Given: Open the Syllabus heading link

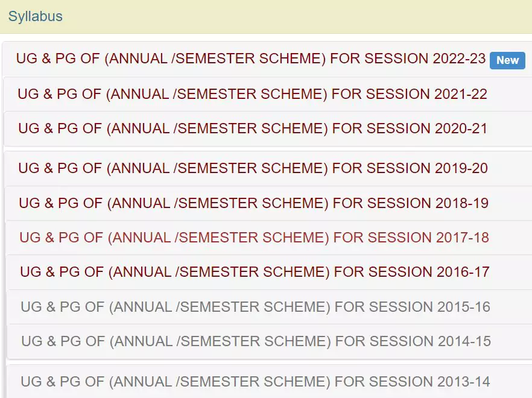Looking at the screenshot, I should [x=35, y=16].
